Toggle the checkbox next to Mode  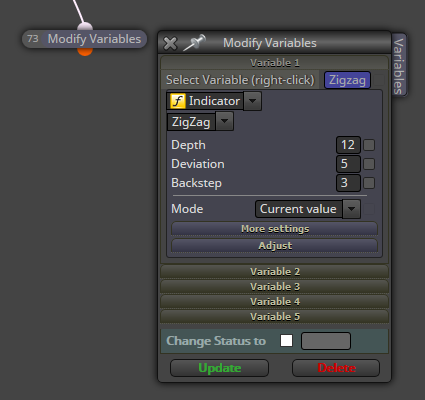[369, 209]
